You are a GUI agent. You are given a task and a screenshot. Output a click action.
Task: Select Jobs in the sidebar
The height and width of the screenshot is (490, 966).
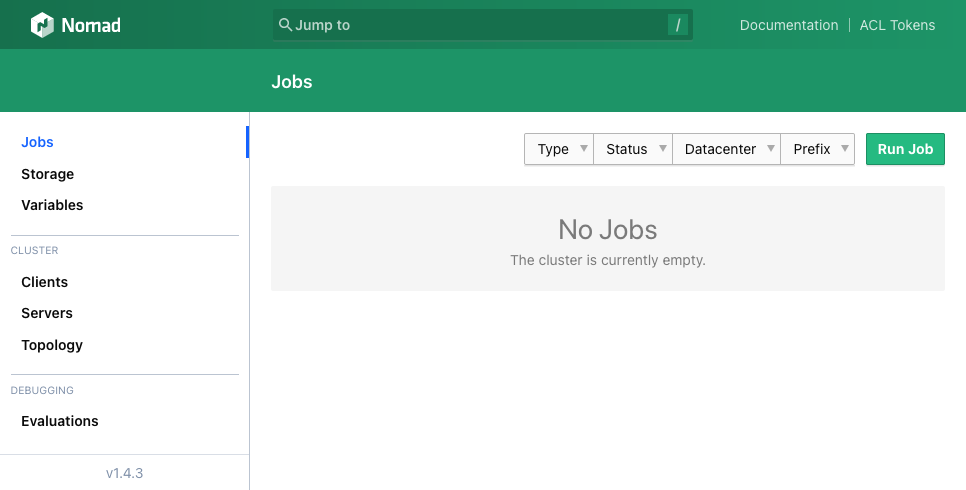37,142
